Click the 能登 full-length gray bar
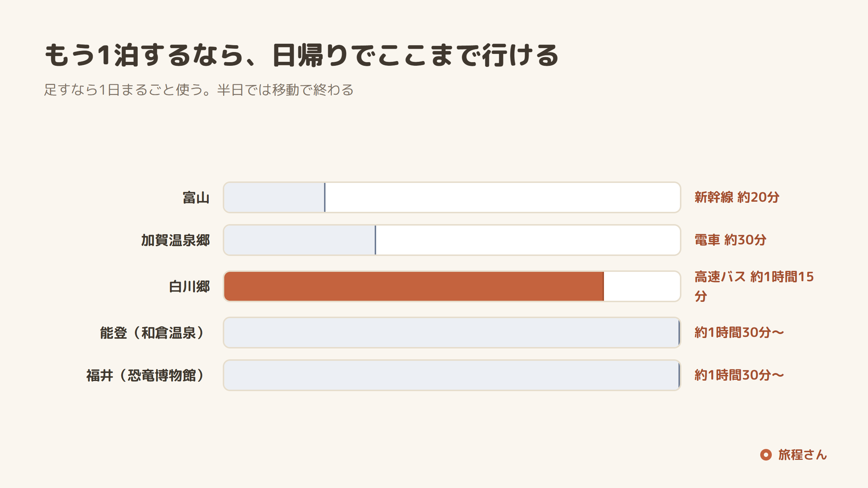Screen dimensions: 868x488 pyautogui.click(x=452, y=333)
